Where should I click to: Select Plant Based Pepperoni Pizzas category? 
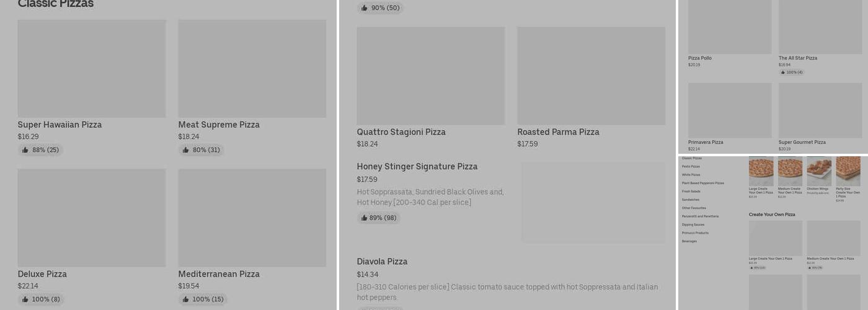click(702, 183)
